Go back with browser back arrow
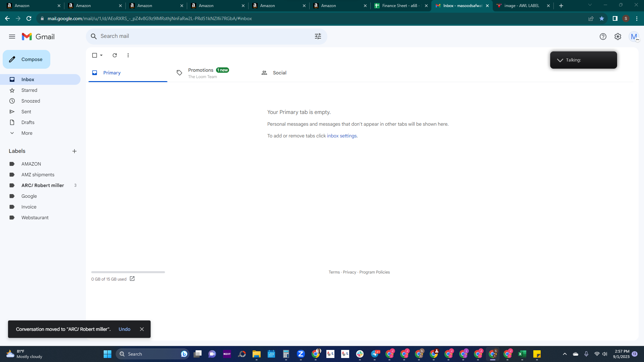This screenshot has width=644, height=362. tap(7, 18)
